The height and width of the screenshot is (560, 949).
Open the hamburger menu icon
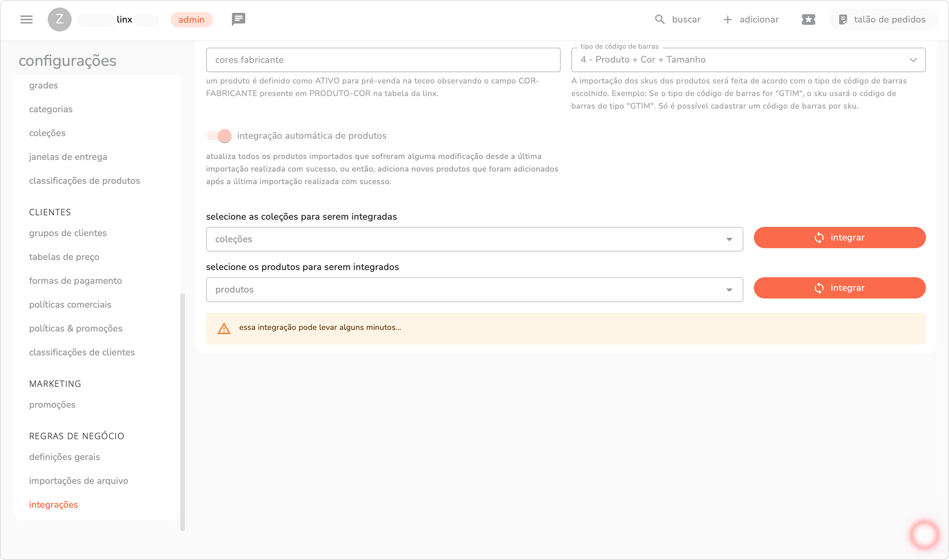26,19
